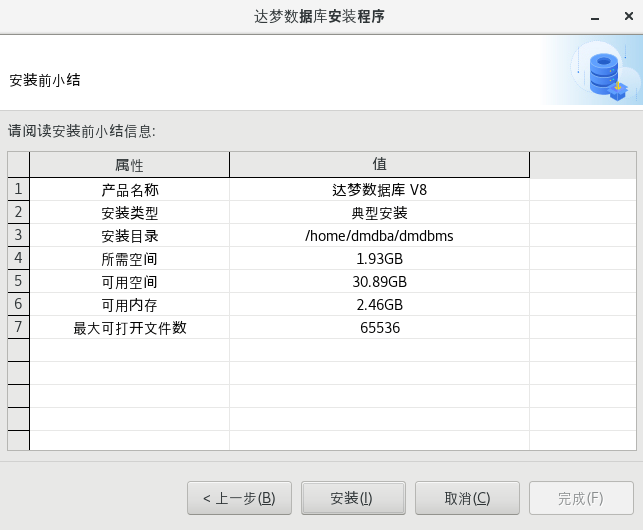
Task: Select the 2.46GB value cell
Action: [379, 304]
